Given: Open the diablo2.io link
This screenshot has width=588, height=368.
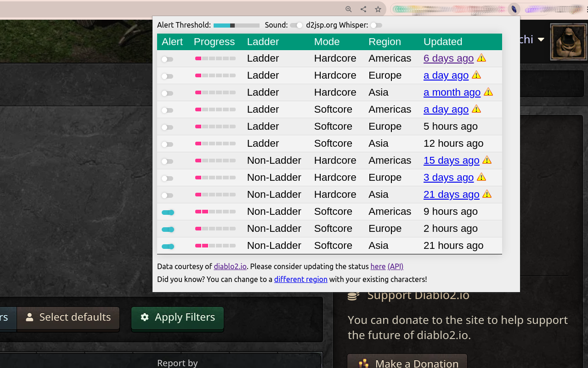Looking at the screenshot, I should (x=230, y=266).
